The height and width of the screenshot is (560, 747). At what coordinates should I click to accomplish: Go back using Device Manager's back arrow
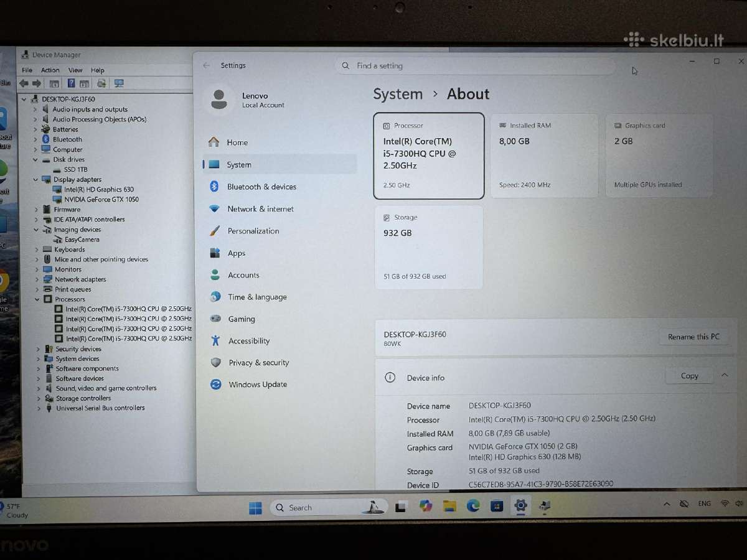point(24,83)
